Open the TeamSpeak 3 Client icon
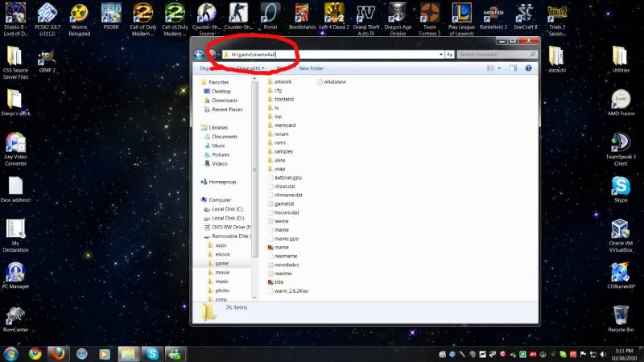The width and height of the screenshot is (644, 362). pyautogui.click(x=620, y=142)
